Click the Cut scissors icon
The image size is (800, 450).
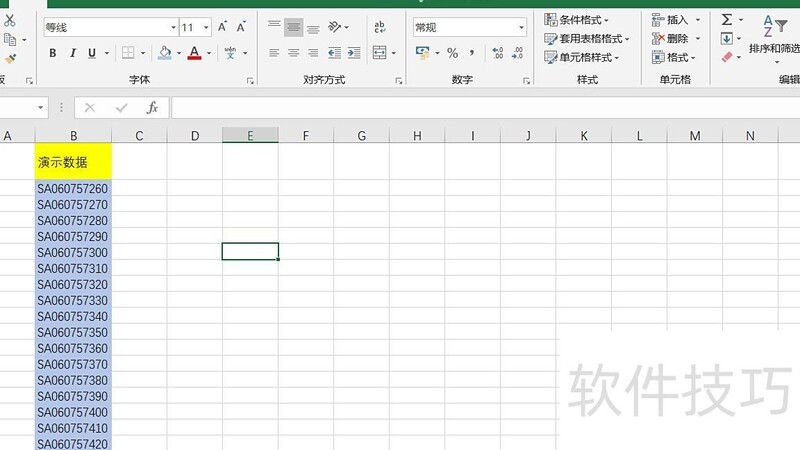(x=9, y=20)
